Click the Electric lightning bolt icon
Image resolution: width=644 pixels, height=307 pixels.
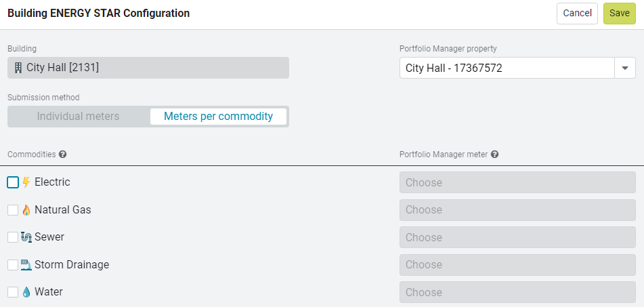coord(26,182)
